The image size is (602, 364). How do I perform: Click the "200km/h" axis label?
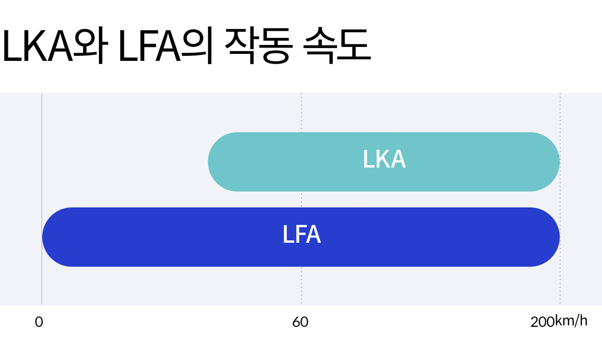(558, 322)
